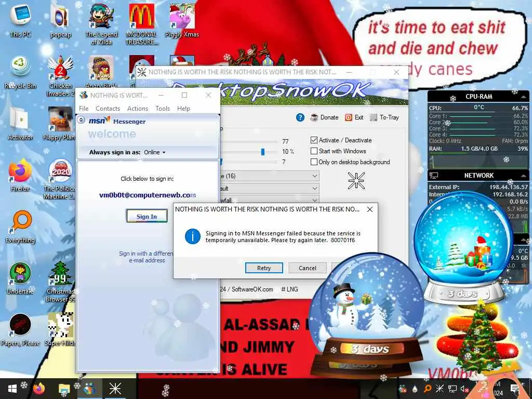Open the File menu in Messenger
Screen dimensions: 532x399
84,109
